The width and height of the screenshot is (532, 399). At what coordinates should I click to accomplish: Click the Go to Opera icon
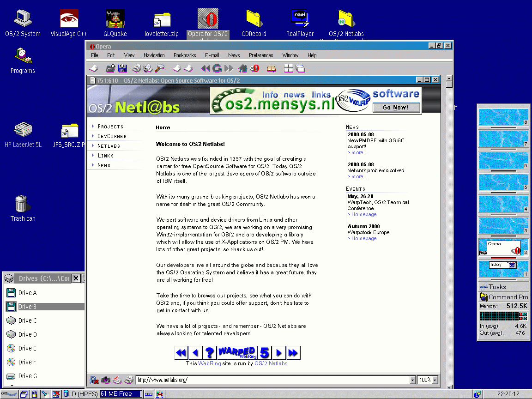point(254,68)
